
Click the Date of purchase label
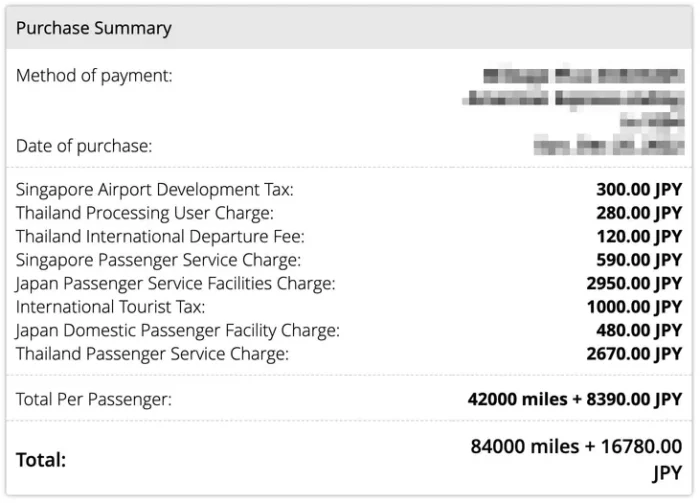[84, 146]
